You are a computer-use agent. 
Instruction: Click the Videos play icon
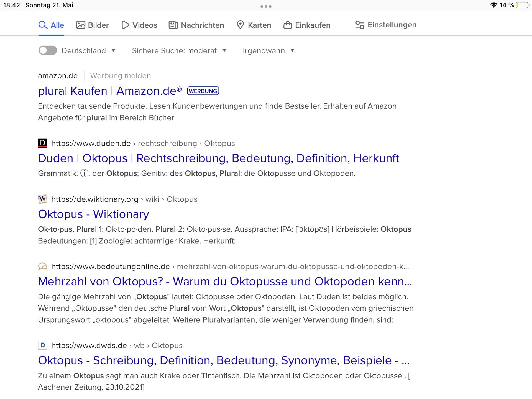[x=125, y=25]
